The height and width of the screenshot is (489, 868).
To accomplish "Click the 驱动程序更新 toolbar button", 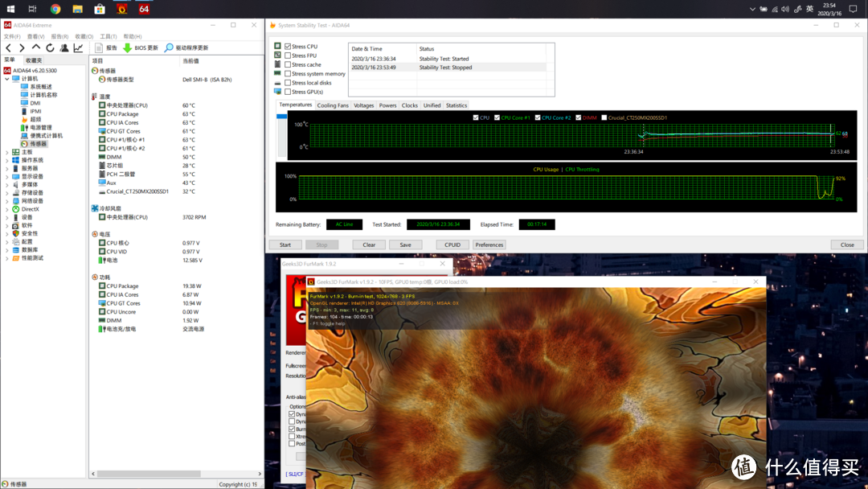I will coord(186,48).
